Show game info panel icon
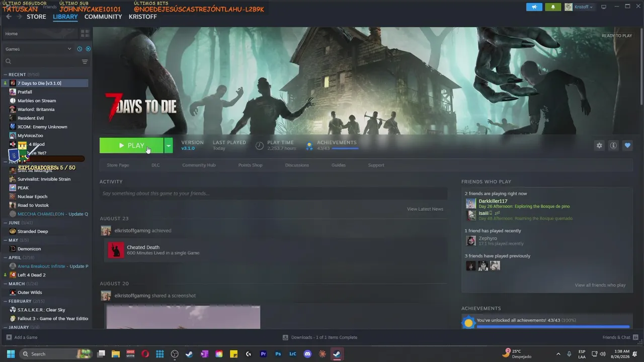Screen dimensions: 644x362 [x=613, y=145]
